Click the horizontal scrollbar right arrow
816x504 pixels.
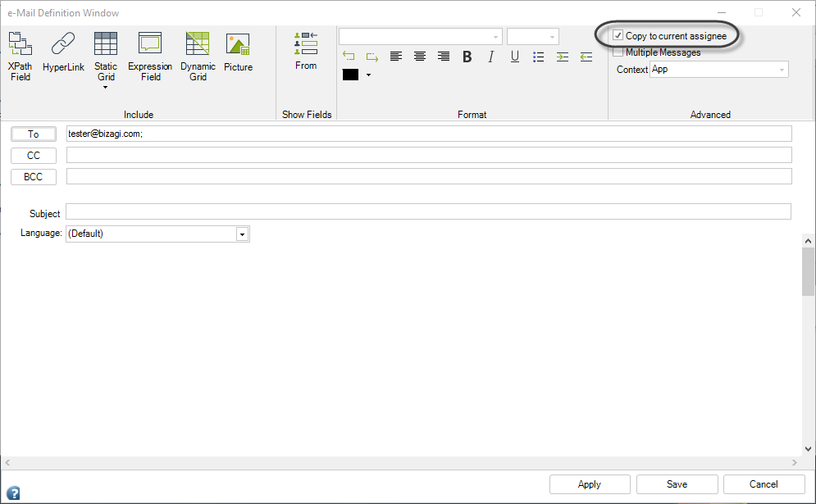795,462
